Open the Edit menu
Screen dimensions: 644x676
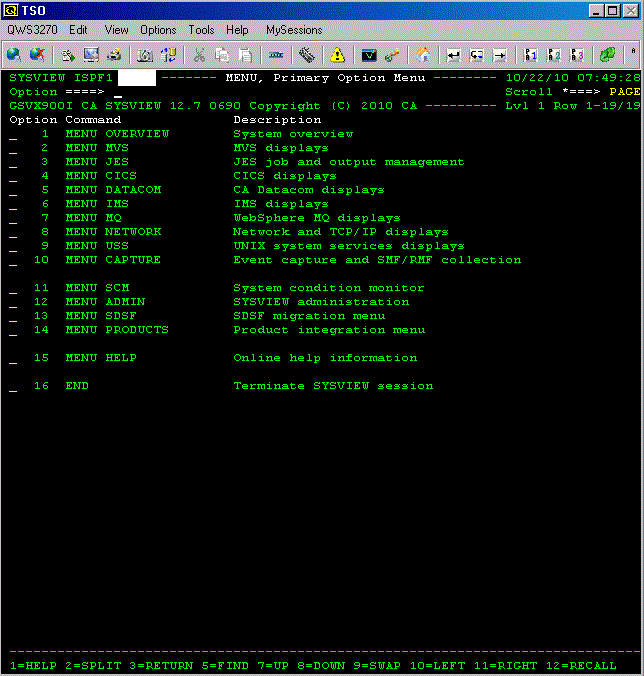pyautogui.click(x=78, y=30)
